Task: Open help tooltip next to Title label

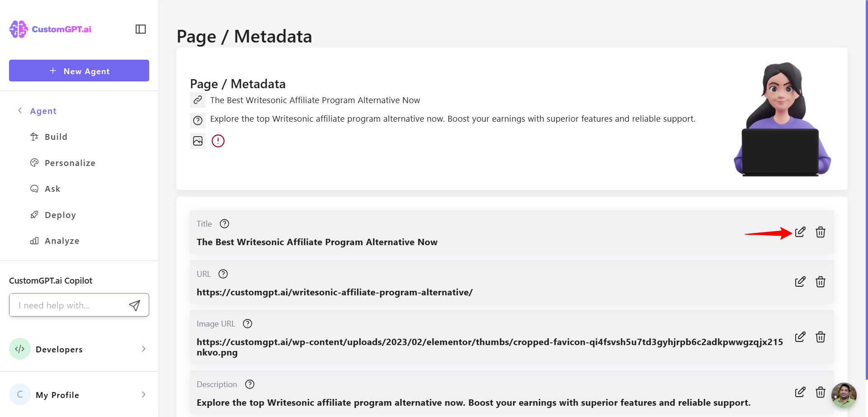Action: (224, 224)
